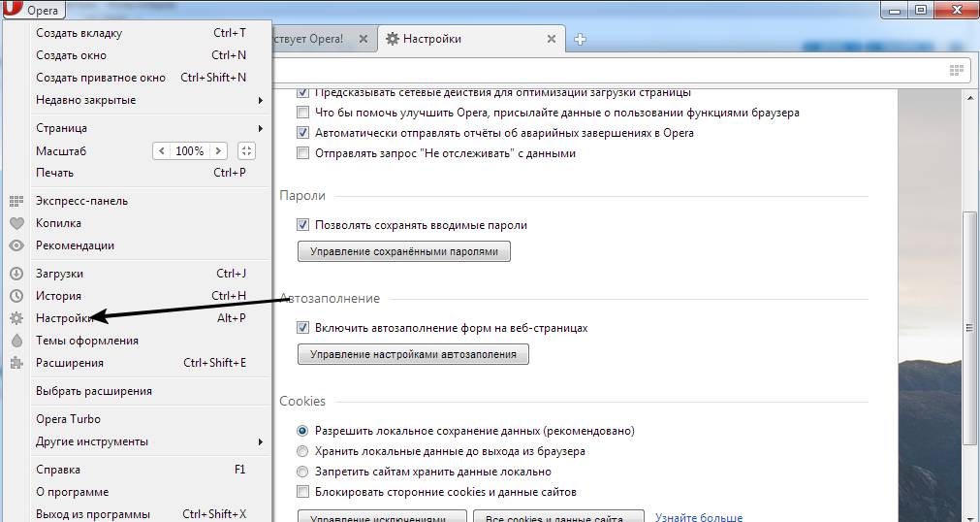Viewport: 980px width, 522px height.
Task: Open a new tab with plus button
Action: [x=581, y=40]
